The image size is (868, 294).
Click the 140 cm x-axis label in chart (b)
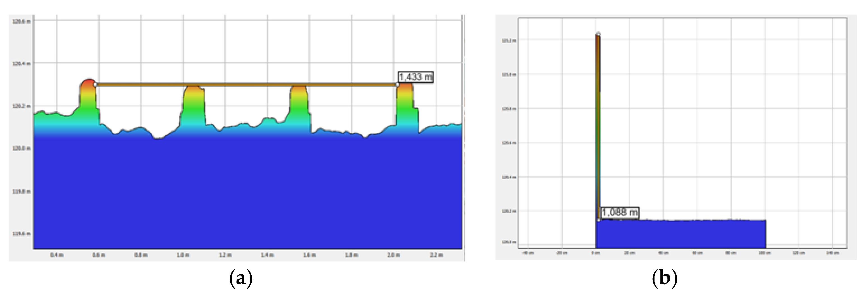pyautogui.click(x=832, y=253)
